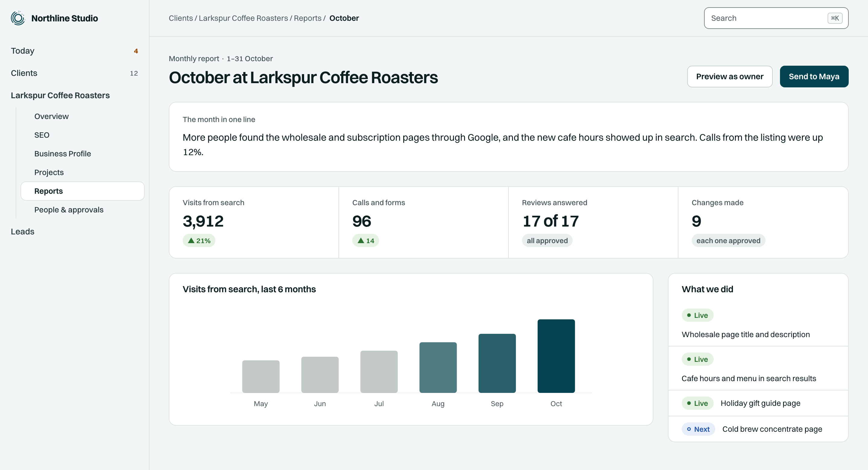Click Live badge above Cafe hours item
The height and width of the screenshot is (470, 868).
point(697,359)
